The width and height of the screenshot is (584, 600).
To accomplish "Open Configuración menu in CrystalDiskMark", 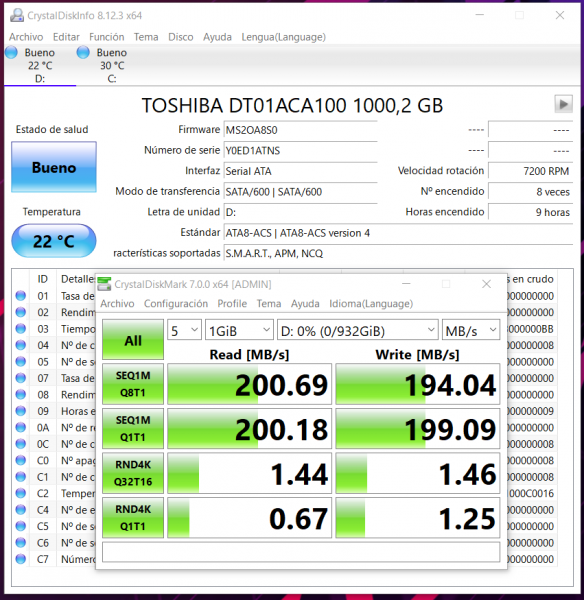I will pos(176,303).
